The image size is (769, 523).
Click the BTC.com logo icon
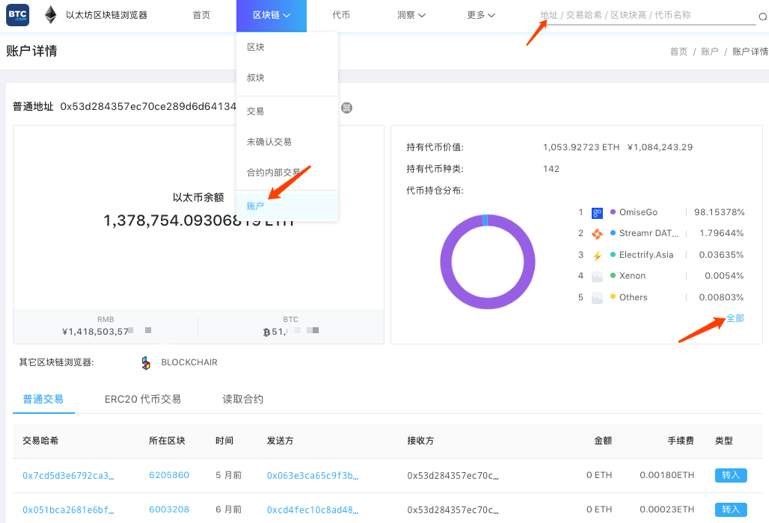click(x=18, y=15)
